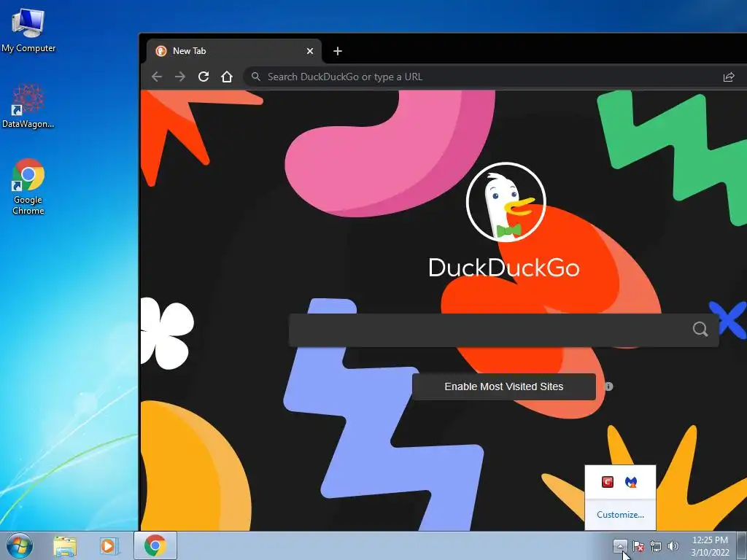This screenshot has height=560, width=747.
Task: Click the DuckDuckGo duck logo
Action: click(506, 202)
